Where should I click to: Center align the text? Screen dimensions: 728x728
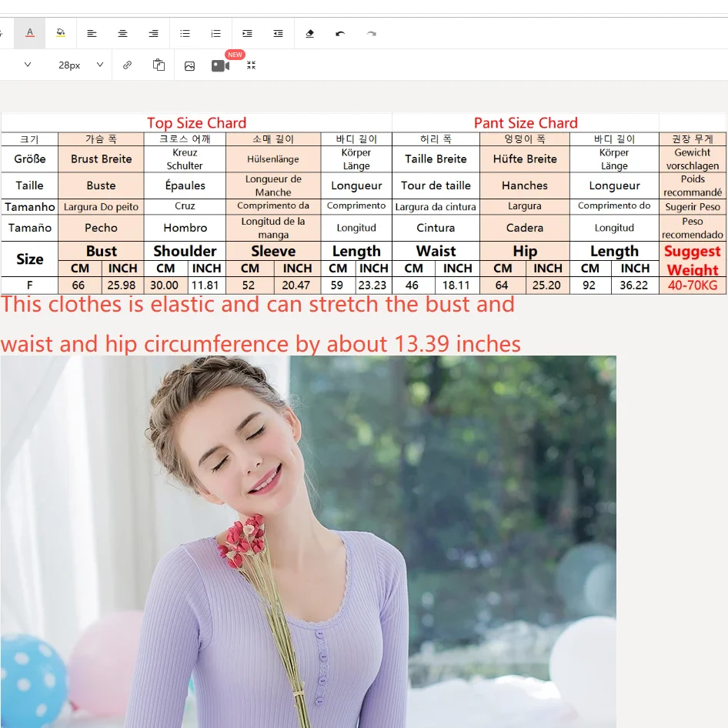click(x=122, y=33)
